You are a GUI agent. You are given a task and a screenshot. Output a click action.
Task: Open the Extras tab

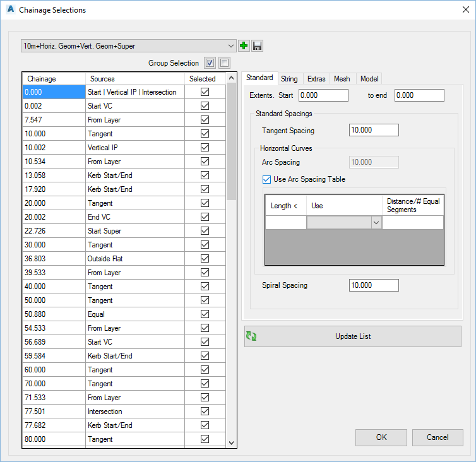(x=316, y=79)
